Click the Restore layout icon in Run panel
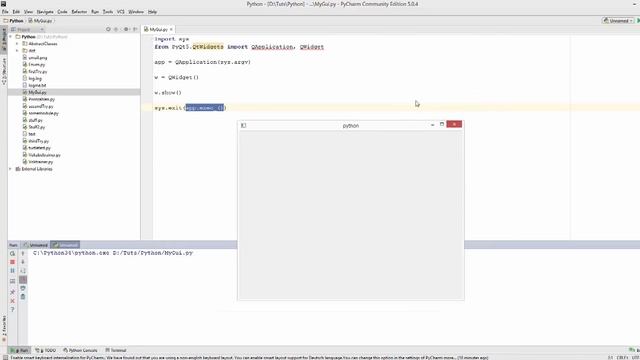This screenshot has width=640, height=360. coord(12,281)
